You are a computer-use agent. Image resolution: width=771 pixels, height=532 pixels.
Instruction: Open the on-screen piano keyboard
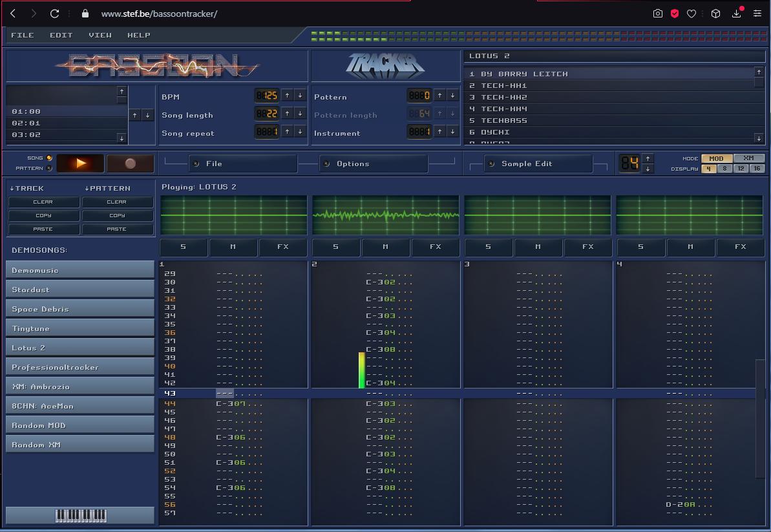[x=81, y=515]
